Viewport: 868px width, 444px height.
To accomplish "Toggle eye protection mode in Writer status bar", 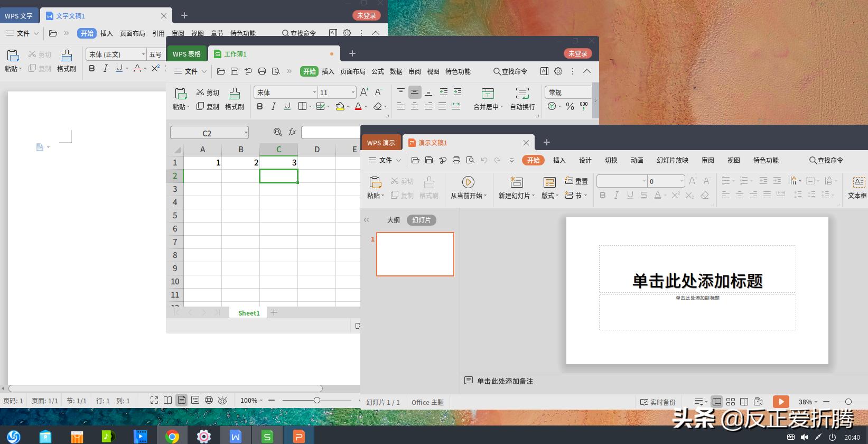I will (223, 400).
